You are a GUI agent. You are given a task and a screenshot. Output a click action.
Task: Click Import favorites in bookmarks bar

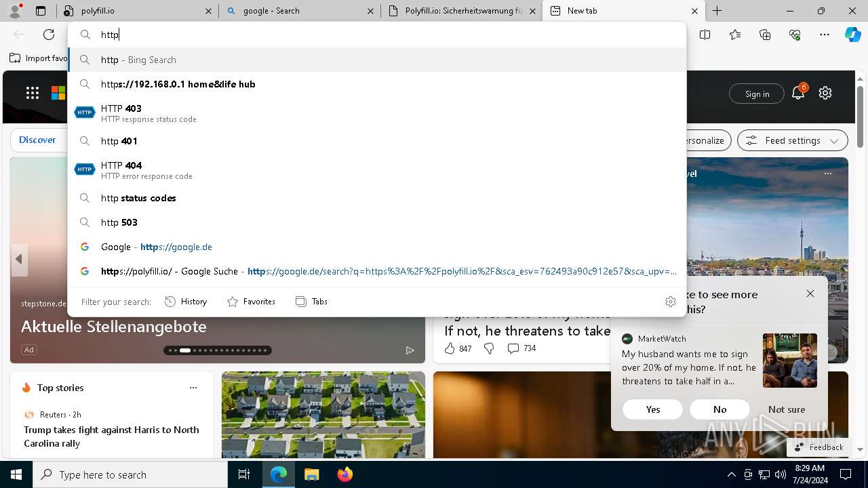(39, 58)
